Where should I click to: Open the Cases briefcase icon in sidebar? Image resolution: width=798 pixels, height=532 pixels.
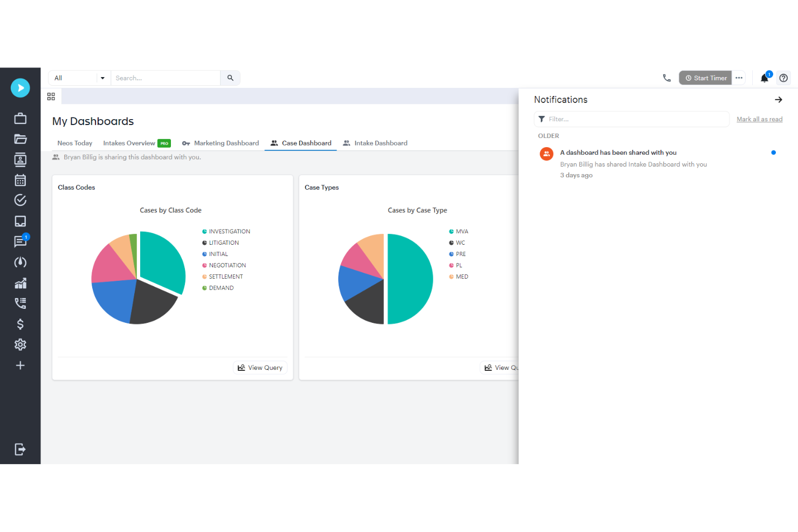[x=20, y=119]
